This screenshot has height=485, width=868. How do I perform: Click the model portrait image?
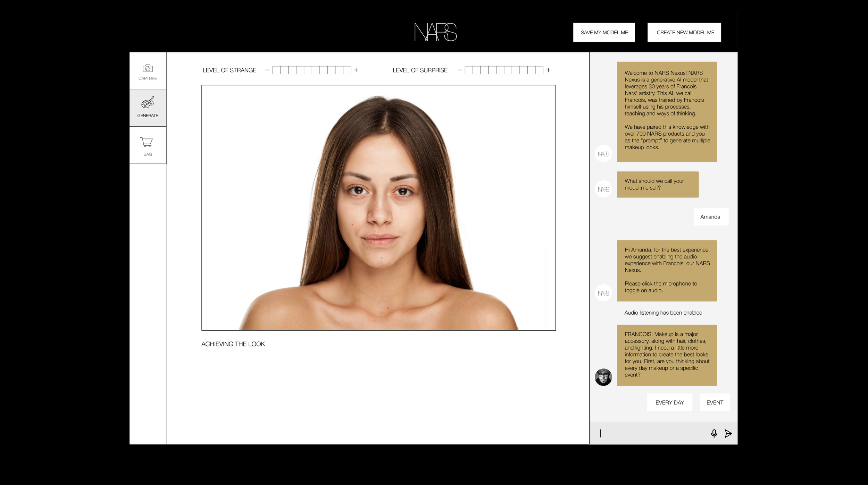coord(378,207)
